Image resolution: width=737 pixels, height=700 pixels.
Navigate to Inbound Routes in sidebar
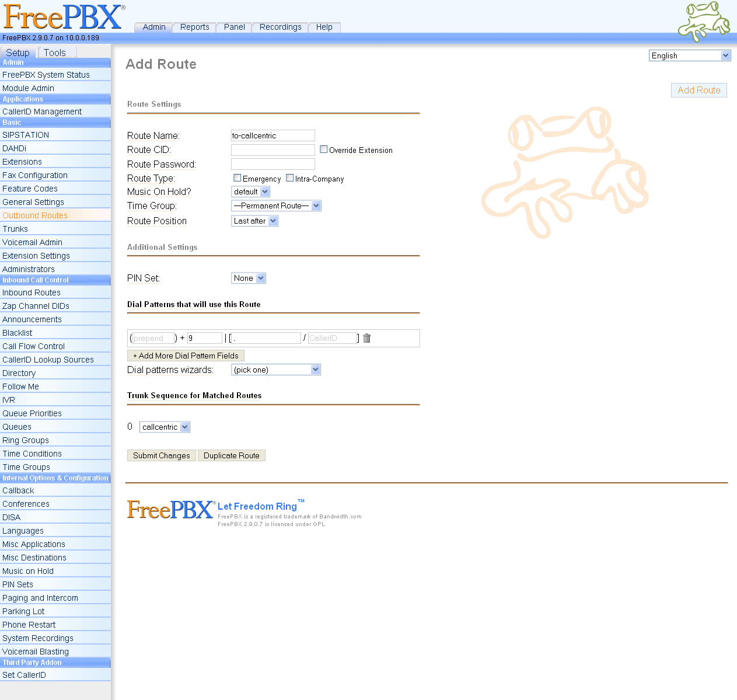click(x=32, y=292)
